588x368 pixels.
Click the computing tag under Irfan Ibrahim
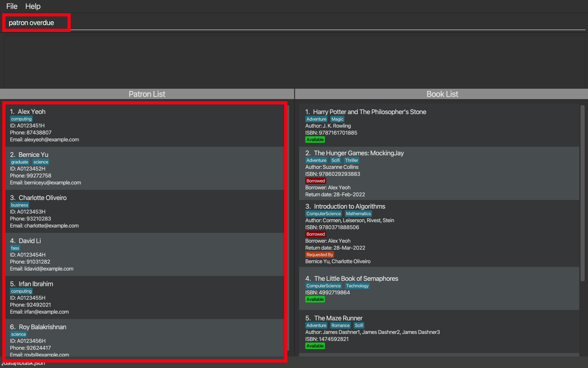click(21, 291)
